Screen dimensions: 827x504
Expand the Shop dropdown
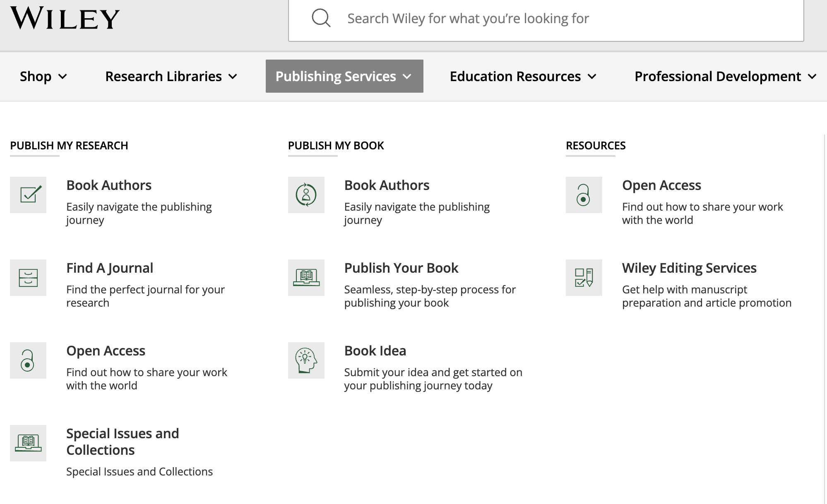pos(43,76)
